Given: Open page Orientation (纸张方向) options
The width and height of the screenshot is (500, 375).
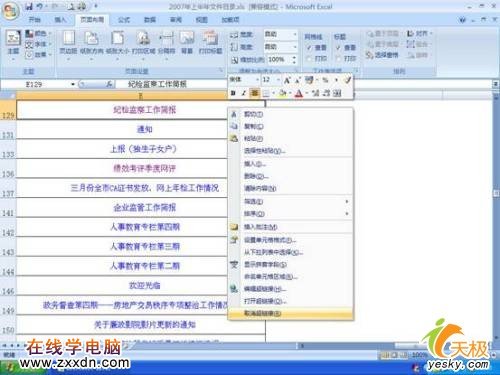Looking at the screenshot, I should click(x=92, y=45).
